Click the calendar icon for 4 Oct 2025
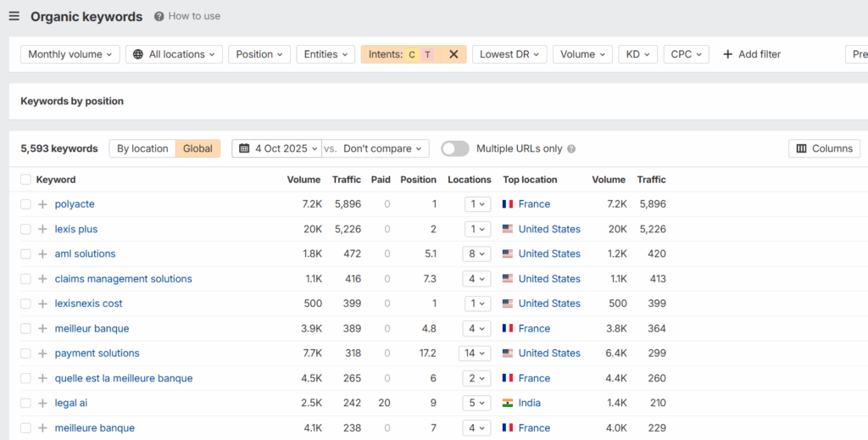 coord(244,148)
